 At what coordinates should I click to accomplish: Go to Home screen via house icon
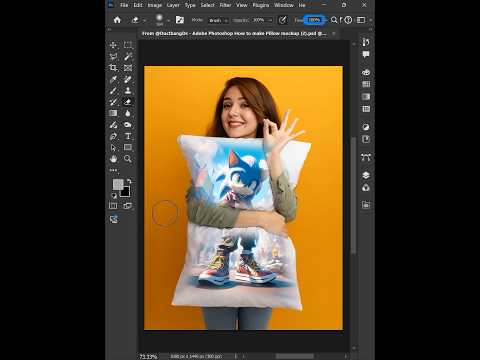click(117, 20)
